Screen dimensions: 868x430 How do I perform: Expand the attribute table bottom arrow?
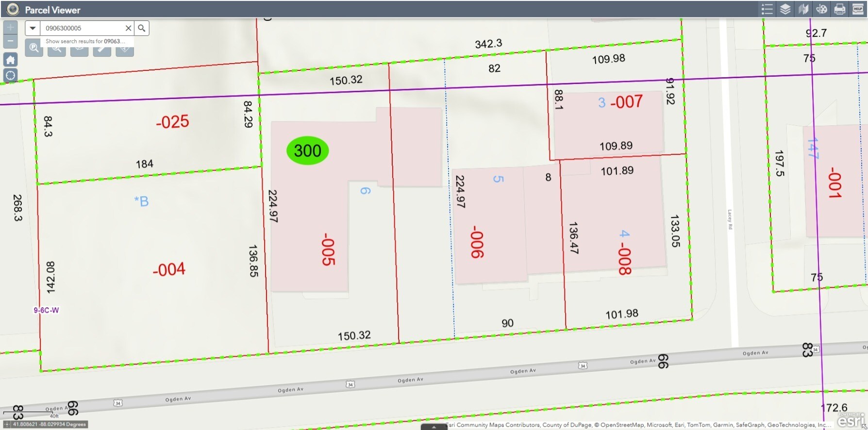pyautogui.click(x=434, y=427)
